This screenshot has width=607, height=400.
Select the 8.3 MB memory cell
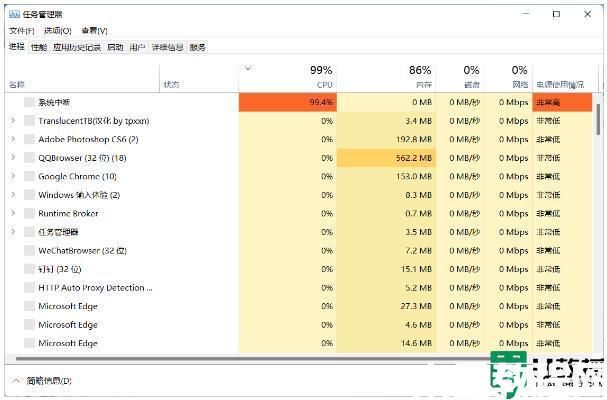coord(386,195)
